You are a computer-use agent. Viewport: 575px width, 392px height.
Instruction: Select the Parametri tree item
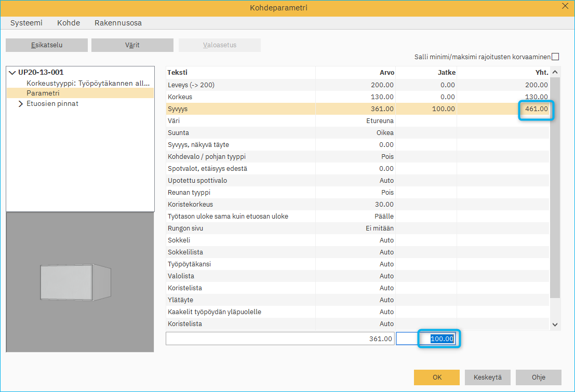pyautogui.click(x=43, y=93)
